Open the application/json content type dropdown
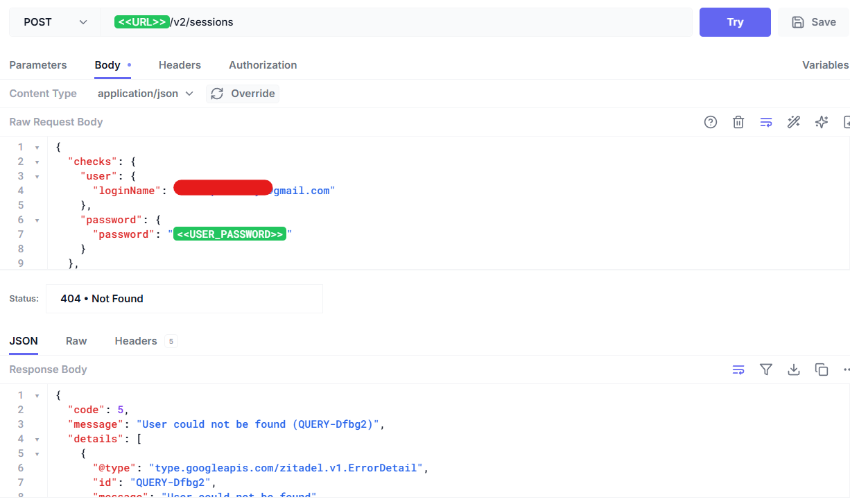The height and width of the screenshot is (504, 850). click(x=146, y=94)
